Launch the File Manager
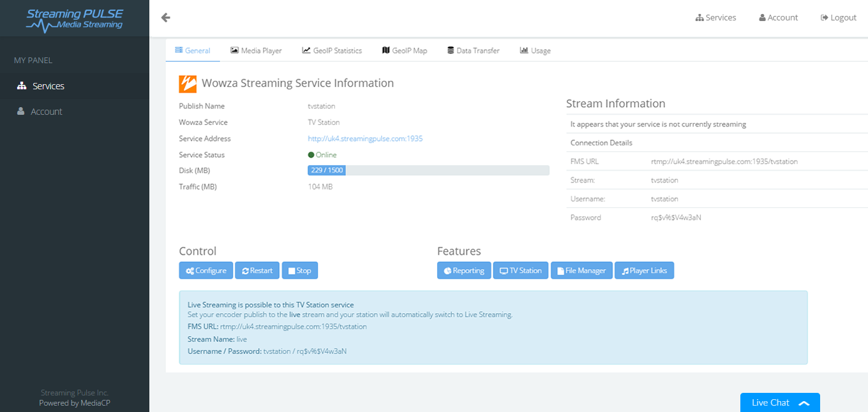 click(x=582, y=270)
